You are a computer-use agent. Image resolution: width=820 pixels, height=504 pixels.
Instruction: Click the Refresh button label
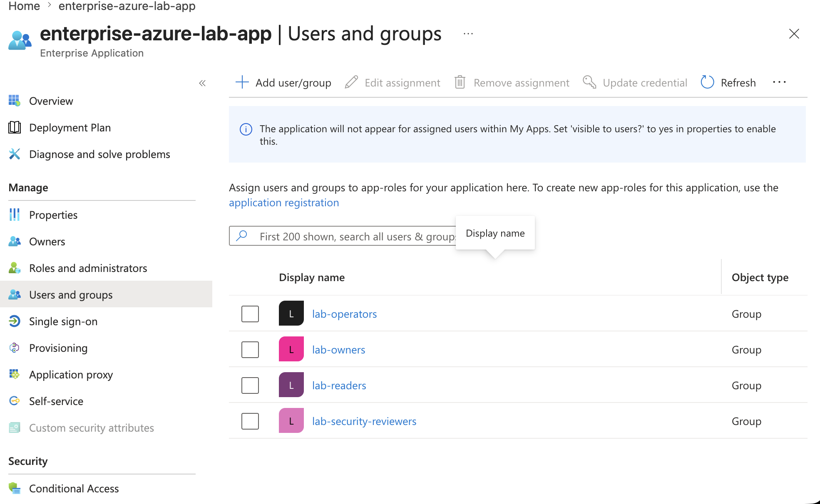pos(738,83)
